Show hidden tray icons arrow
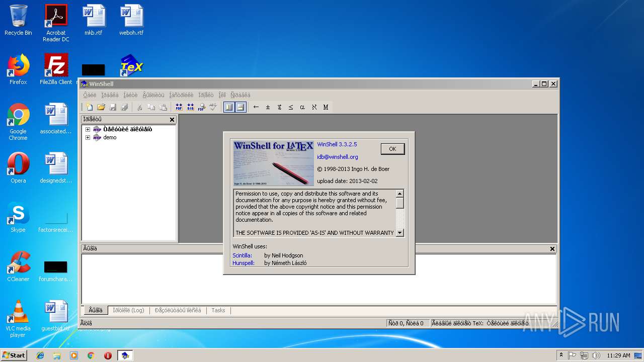Viewport: 644px width, 362px height. [561, 355]
